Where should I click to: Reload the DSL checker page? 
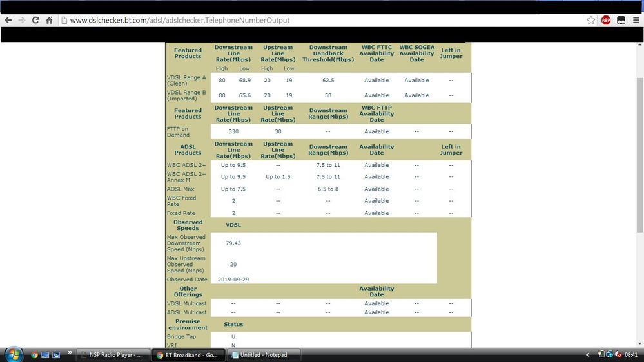coord(35,20)
